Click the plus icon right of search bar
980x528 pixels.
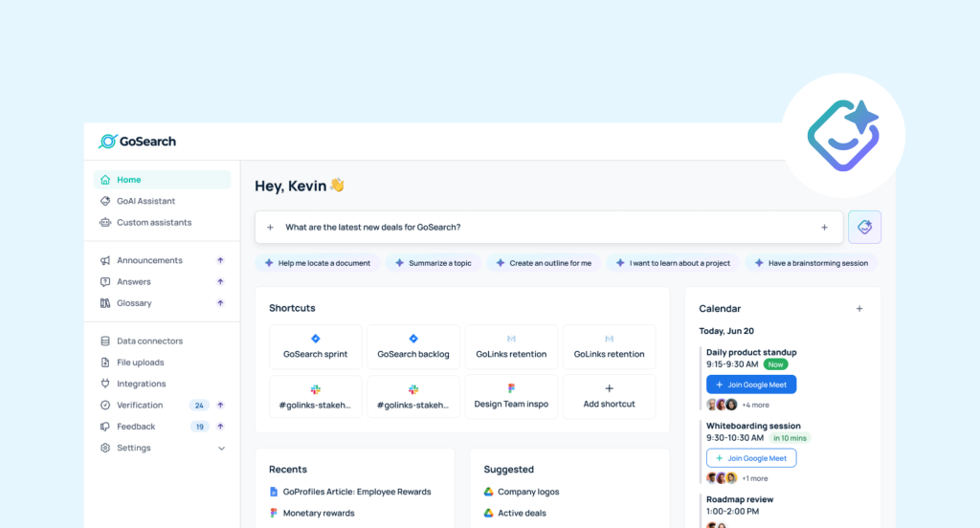pos(824,228)
